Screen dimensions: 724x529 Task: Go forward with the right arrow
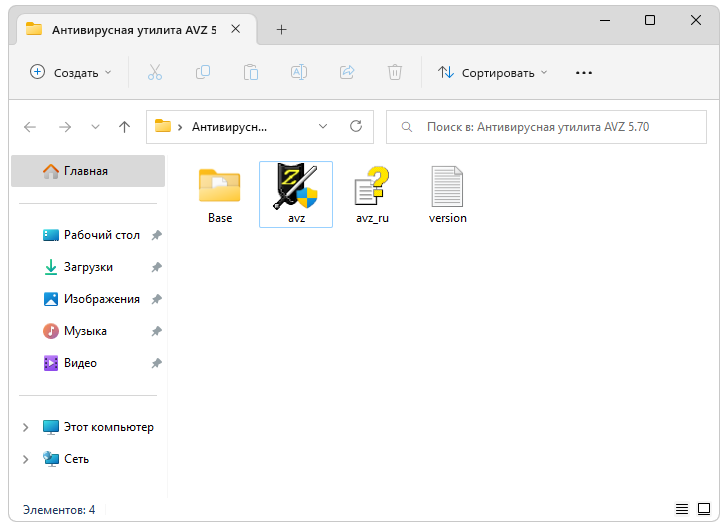coord(65,127)
